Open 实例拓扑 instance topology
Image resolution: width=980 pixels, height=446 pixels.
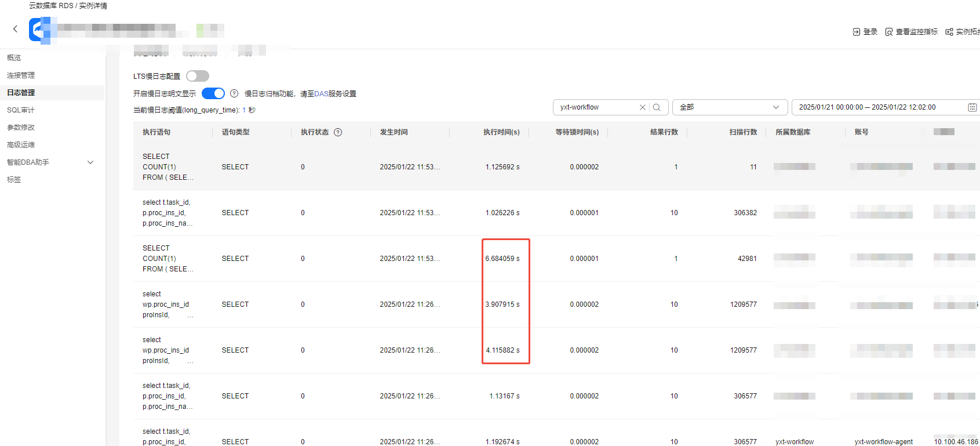963,32
